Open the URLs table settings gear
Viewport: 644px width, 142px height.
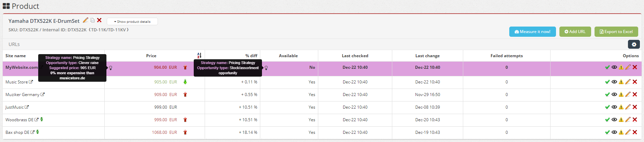(x=634, y=44)
